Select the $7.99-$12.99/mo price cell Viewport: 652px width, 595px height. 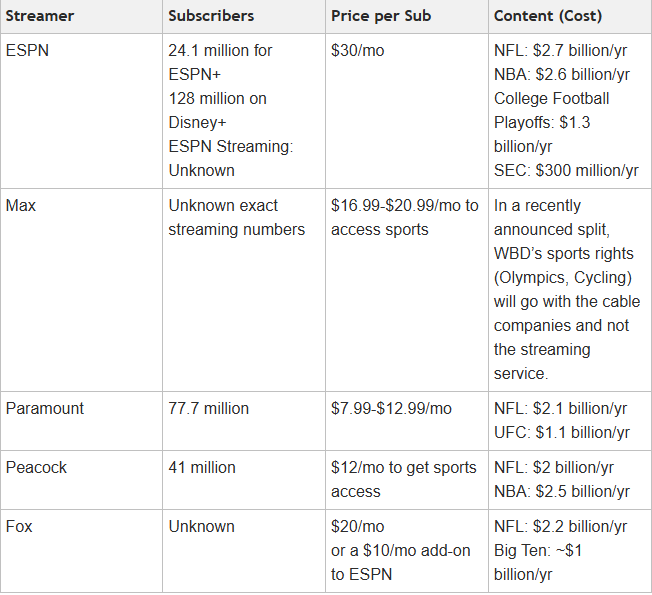tap(391, 408)
